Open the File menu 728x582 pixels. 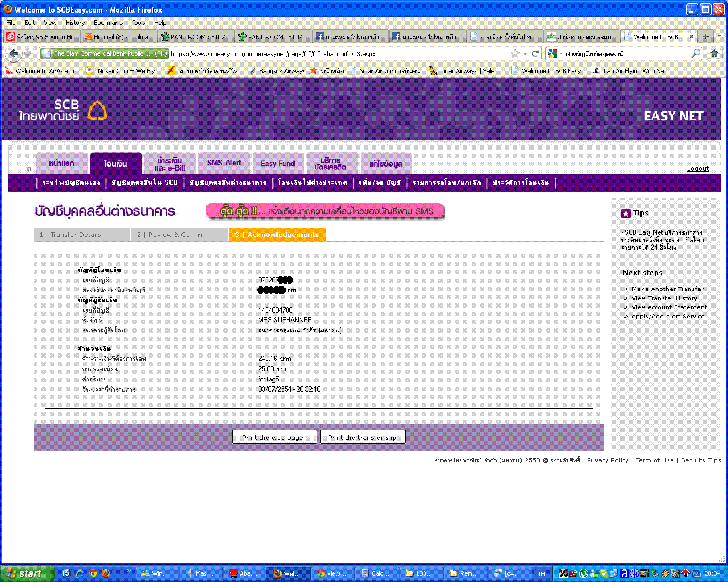[11, 23]
